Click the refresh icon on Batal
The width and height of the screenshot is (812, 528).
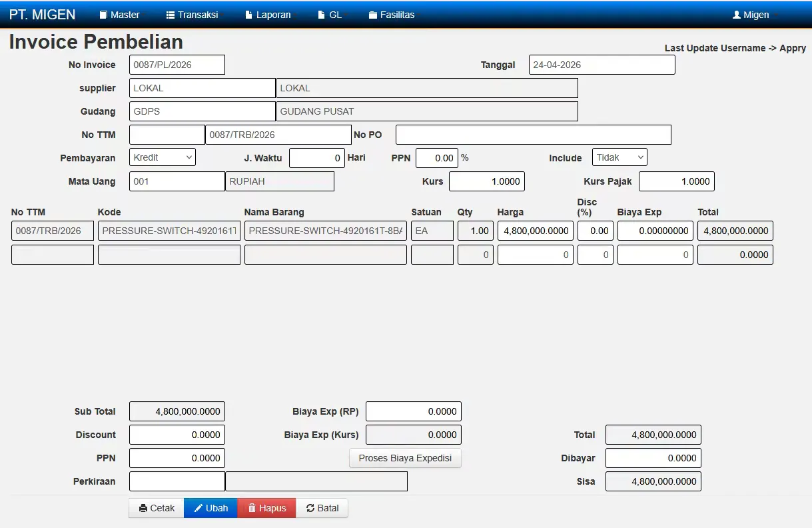(310, 508)
